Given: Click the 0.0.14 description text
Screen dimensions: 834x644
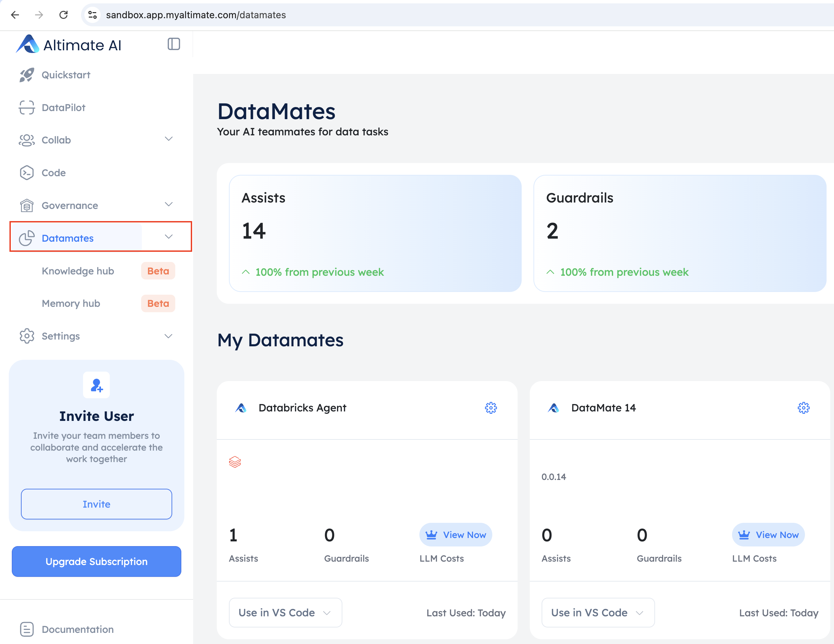Looking at the screenshot, I should click(554, 477).
